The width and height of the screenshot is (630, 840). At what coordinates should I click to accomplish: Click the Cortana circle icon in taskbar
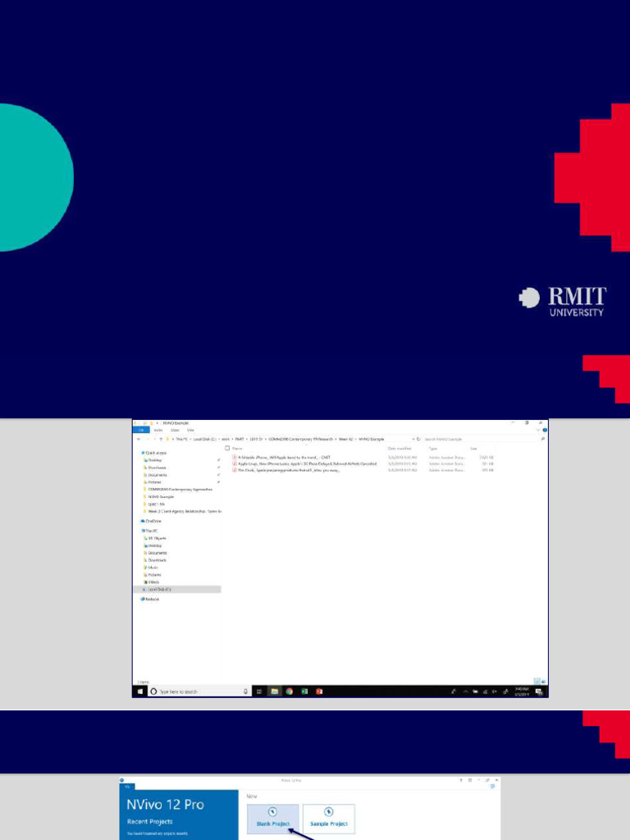tap(153, 692)
